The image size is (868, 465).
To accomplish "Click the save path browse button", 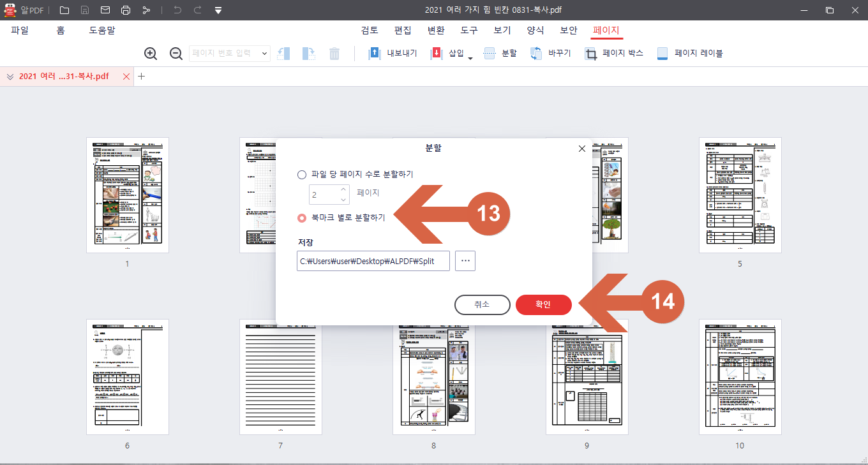I will pyautogui.click(x=465, y=260).
